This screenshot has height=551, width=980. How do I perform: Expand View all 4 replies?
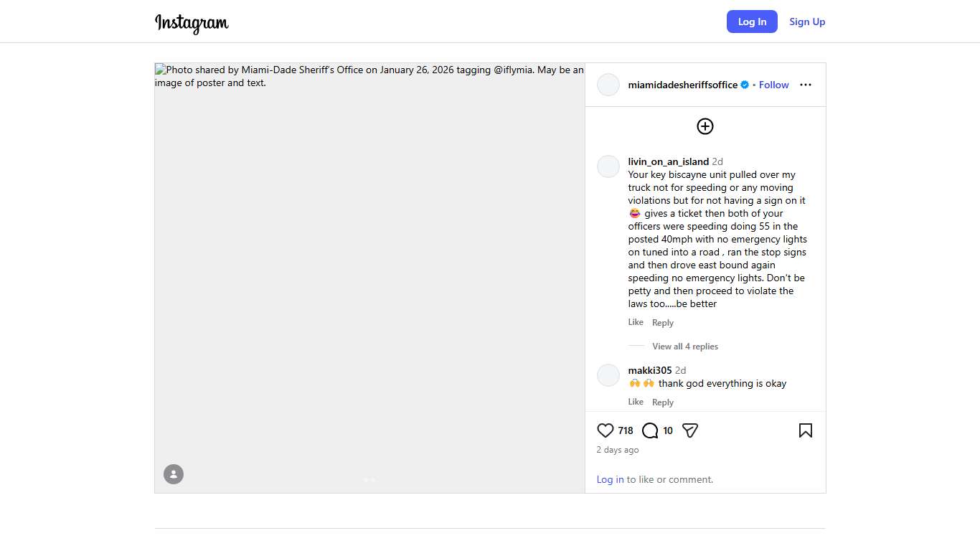685,347
